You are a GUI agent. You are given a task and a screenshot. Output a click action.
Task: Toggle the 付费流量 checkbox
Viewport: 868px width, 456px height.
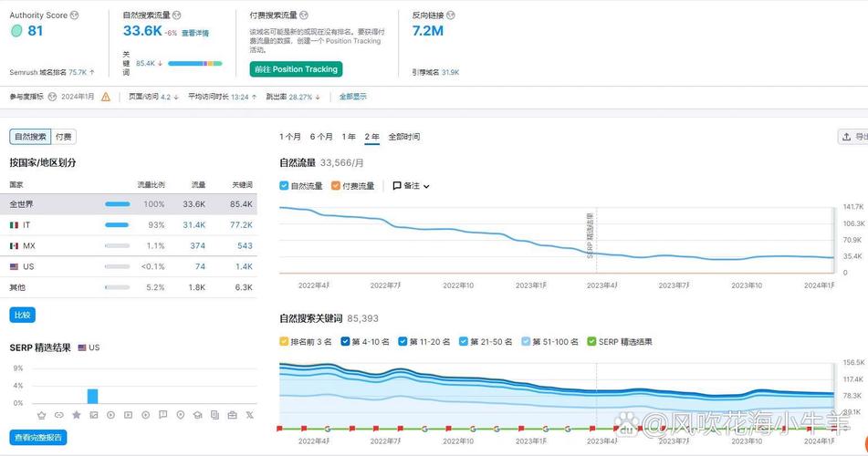[x=336, y=185]
